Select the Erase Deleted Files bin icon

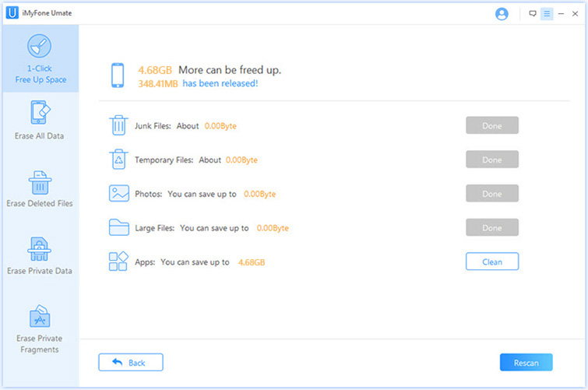(40, 183)
